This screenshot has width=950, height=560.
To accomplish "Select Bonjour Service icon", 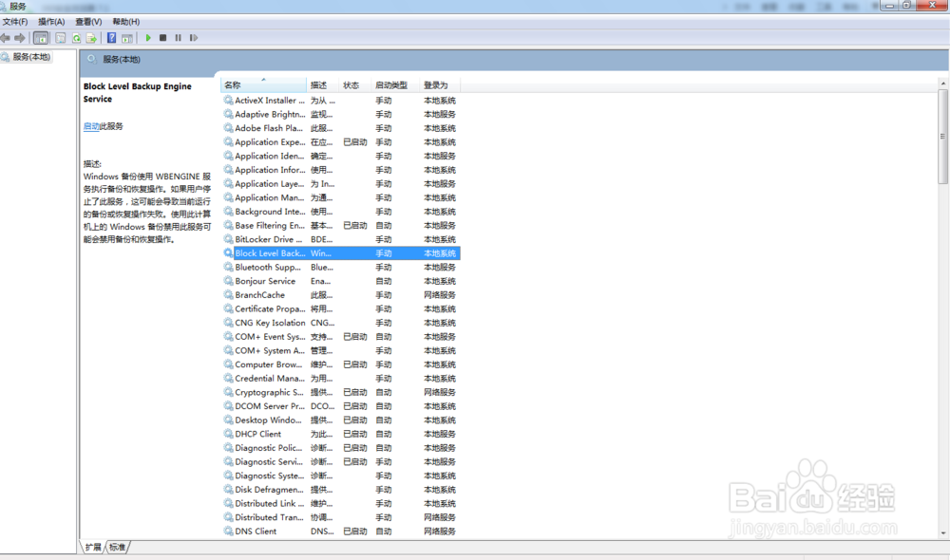I will (228, 281).
